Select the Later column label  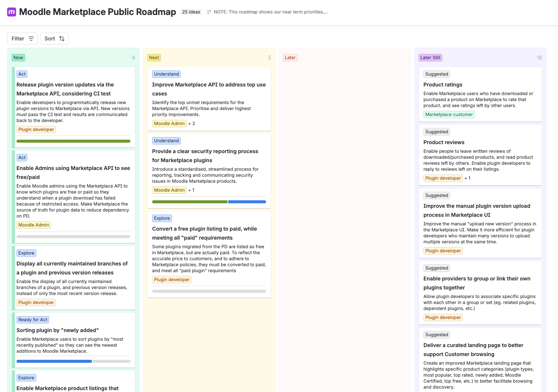coord(290,58)
